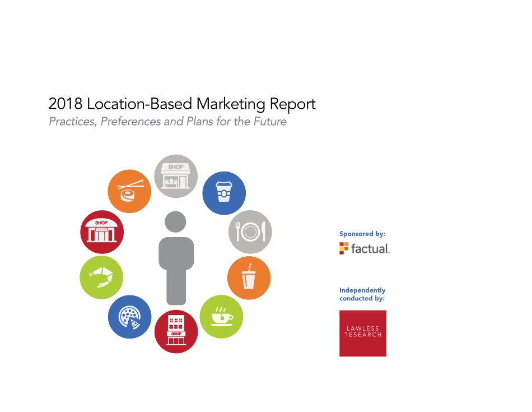Screen dimensions: 532x412
Task: Click the subtitle Practices, Preferences and Plans
Action: (167, 121)
